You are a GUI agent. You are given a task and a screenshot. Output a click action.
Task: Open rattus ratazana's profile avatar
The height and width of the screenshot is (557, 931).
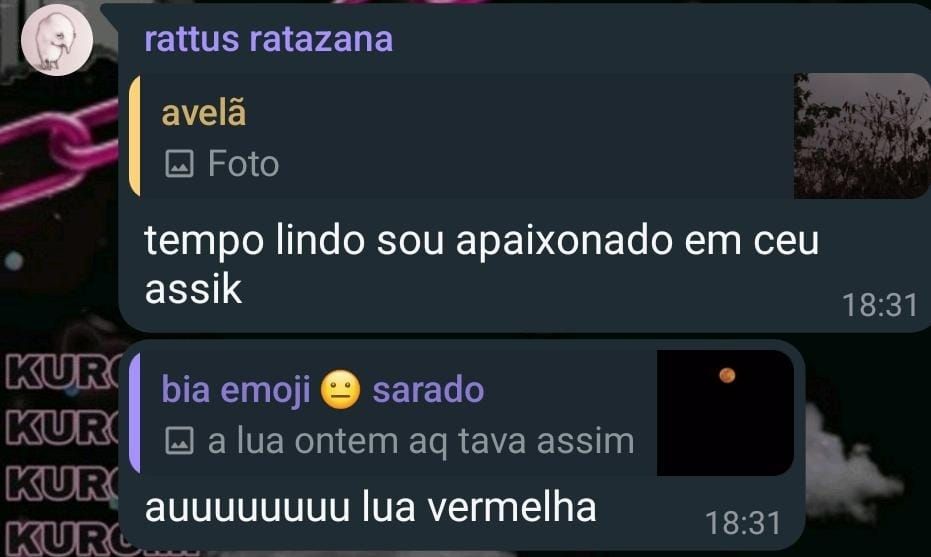tap(57, 40)
